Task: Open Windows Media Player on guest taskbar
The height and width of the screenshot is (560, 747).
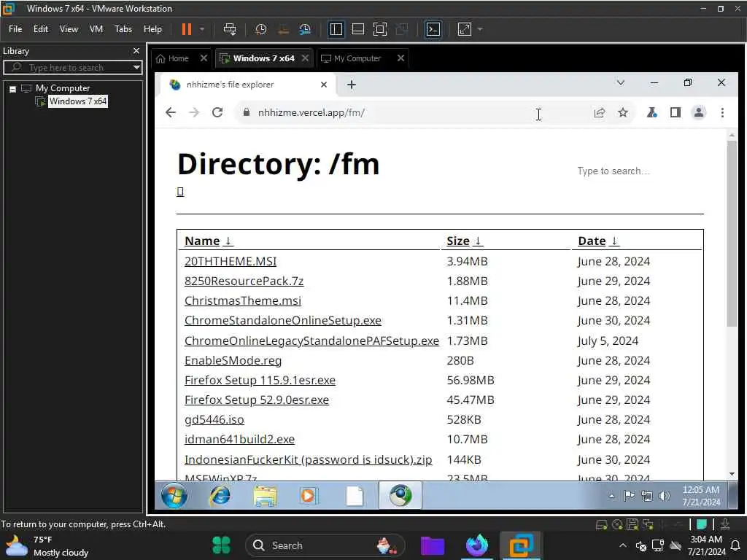Action: [x=309, y=496]
